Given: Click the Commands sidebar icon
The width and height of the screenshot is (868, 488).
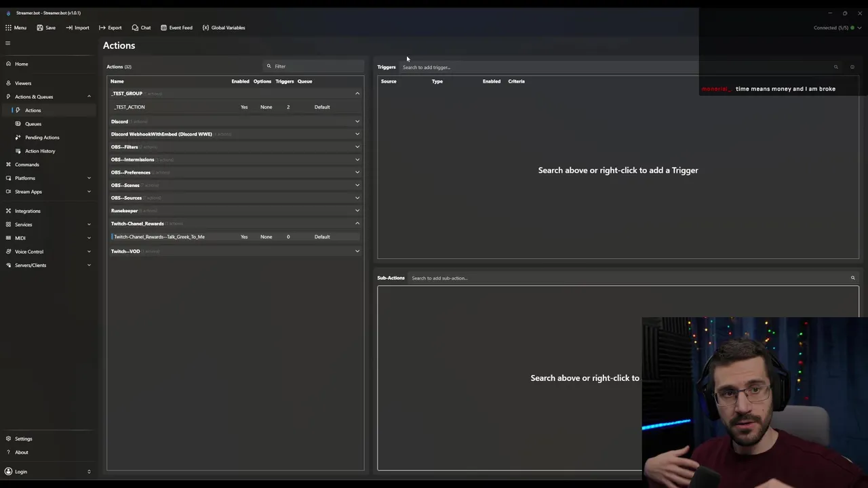Looking at the screenshot, I should [8, 165].
